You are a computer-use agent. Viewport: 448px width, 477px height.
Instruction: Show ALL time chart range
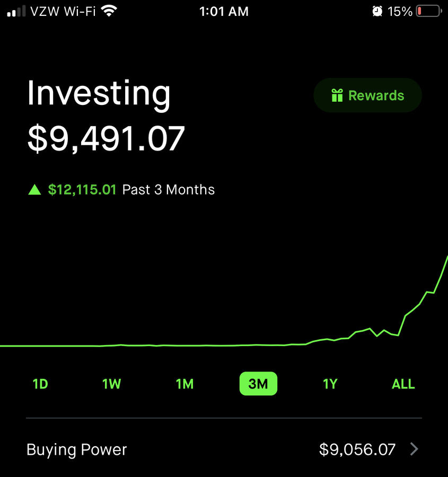point(403,384)
